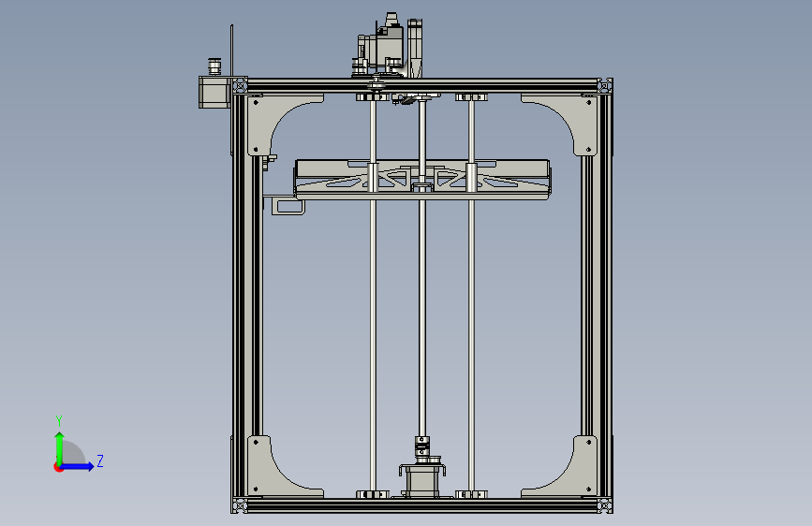Select the left vertical aluminum extrusion post

tap(240, 295)
